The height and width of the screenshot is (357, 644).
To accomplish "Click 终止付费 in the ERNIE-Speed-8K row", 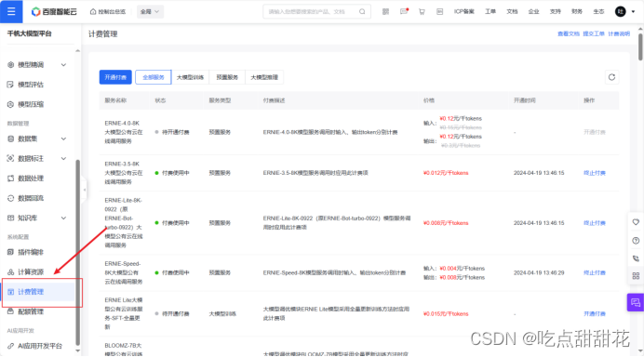I will [595, 272].
